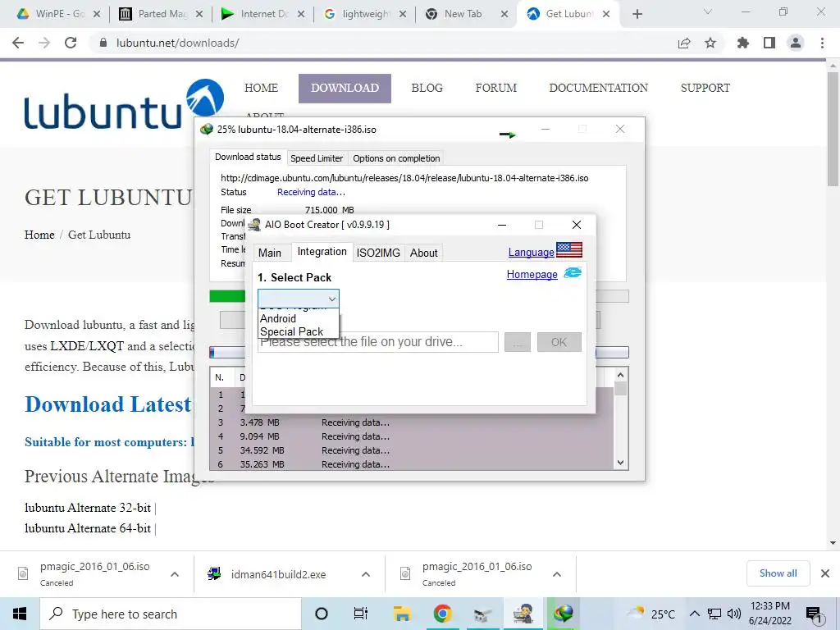The height and width of the screenshot is (630, 840).
Task: Switch to the lightweight Google search tab
Action: tap(364, 14)
